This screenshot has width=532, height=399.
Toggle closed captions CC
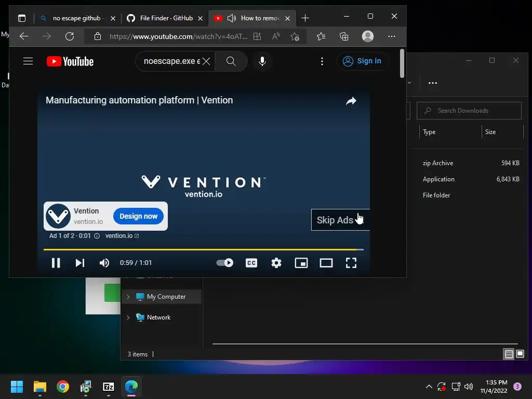click(251, 262)
